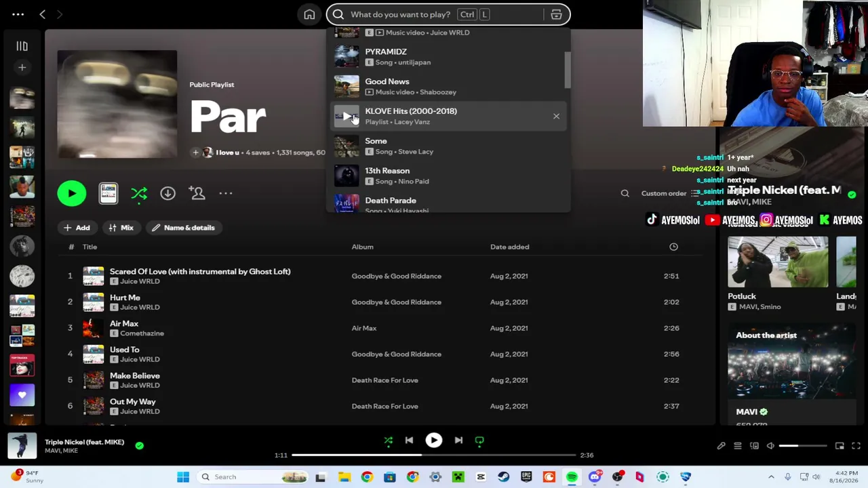Open the Windows Start menu

click(183, 477)
